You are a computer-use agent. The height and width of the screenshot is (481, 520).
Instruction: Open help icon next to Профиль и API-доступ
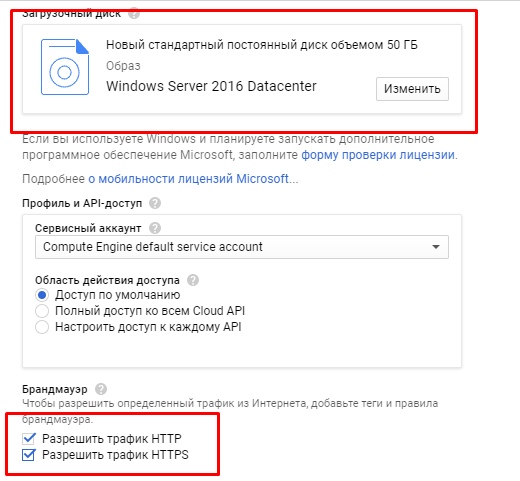tap(155, 203)
